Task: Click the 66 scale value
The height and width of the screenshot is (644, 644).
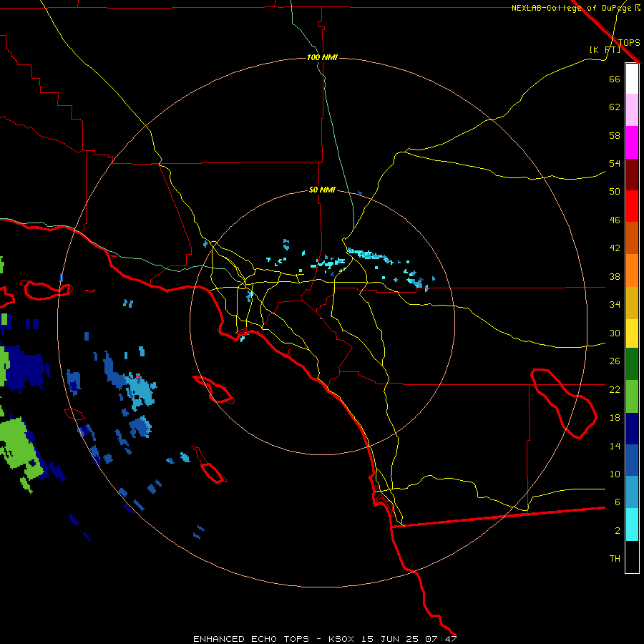Action: coord(615,79)
